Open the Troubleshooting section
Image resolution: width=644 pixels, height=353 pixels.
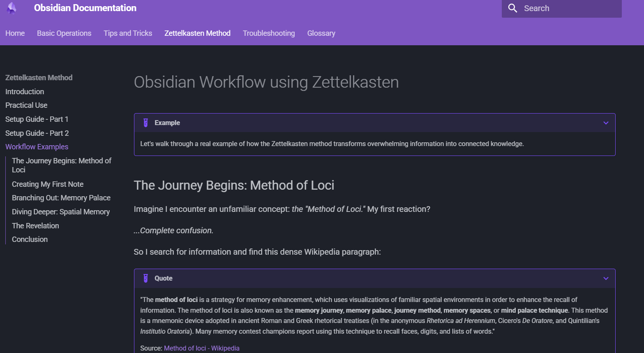coord(269,33)
